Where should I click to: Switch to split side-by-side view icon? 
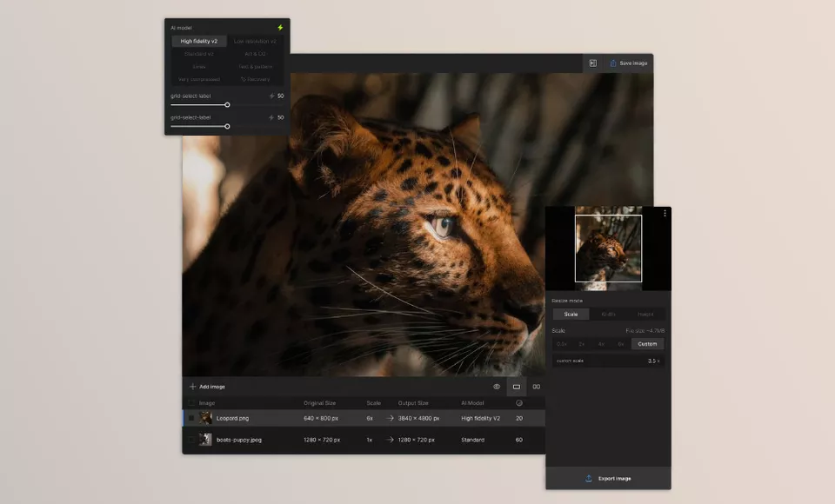(537, 387)
